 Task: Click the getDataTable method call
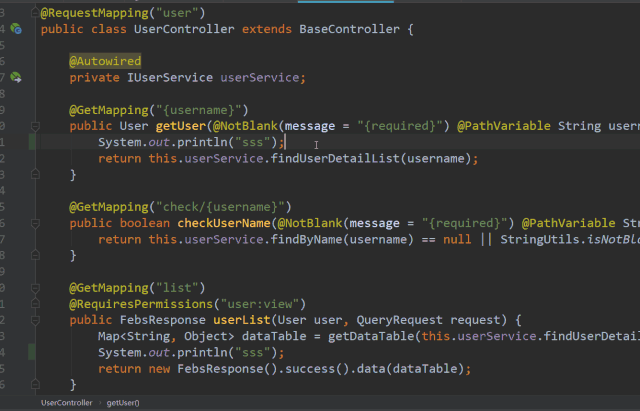tap(371, 336)
